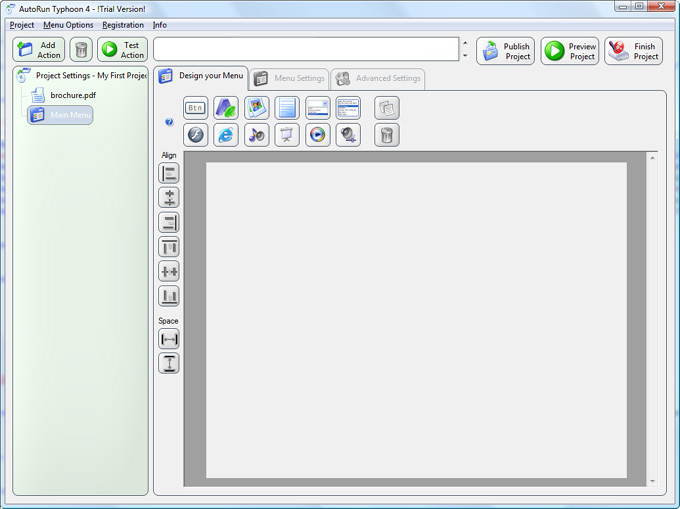Add the music note sound element
Screen dimensions: 680x509
pos(257,135)
